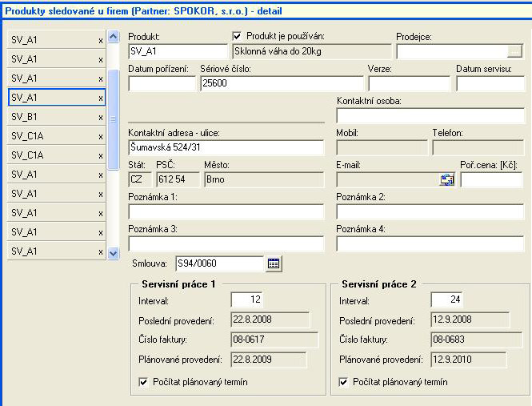The width and height of the screenshot is (532, 406).
Task: Click the e-mail send icon beside E-mail field
Action: 447,180
